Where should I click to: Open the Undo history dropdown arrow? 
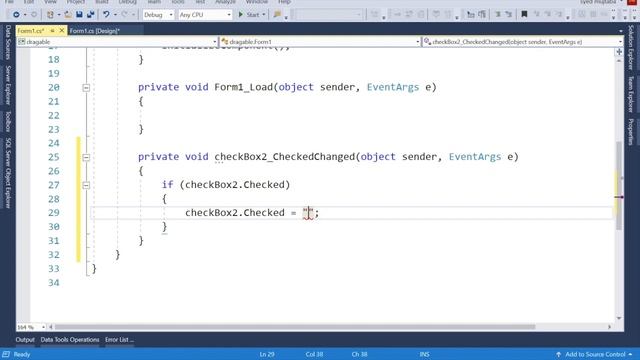(115, 15)
